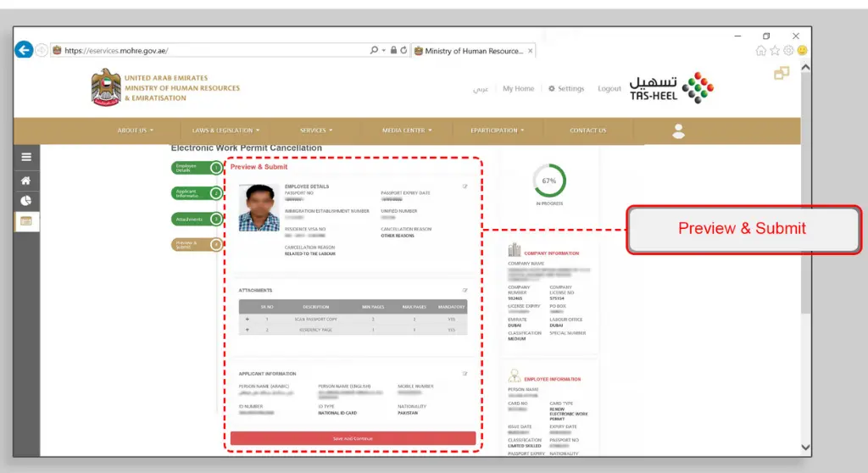Click the search magnifier in address bar

(374, 50)
